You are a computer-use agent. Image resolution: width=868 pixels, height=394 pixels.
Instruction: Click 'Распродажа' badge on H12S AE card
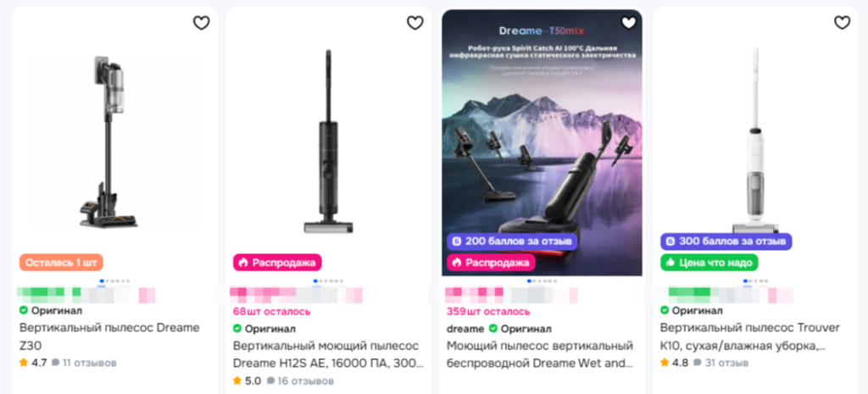click(277, 263)
